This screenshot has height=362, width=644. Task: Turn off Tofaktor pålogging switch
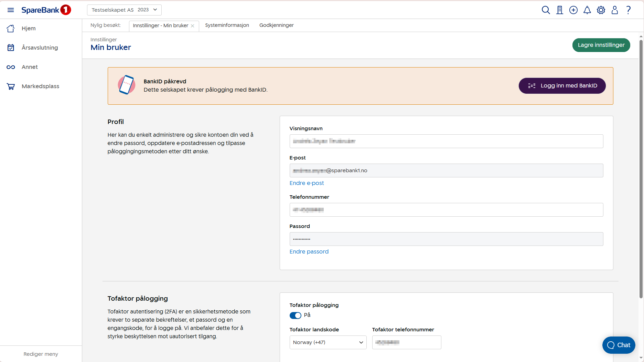[295, 316]
